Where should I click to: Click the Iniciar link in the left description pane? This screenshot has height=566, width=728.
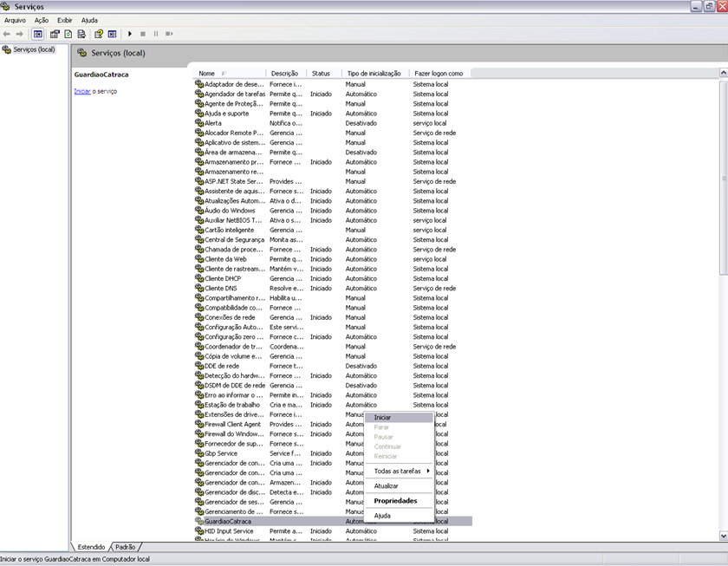pos(82,92)
